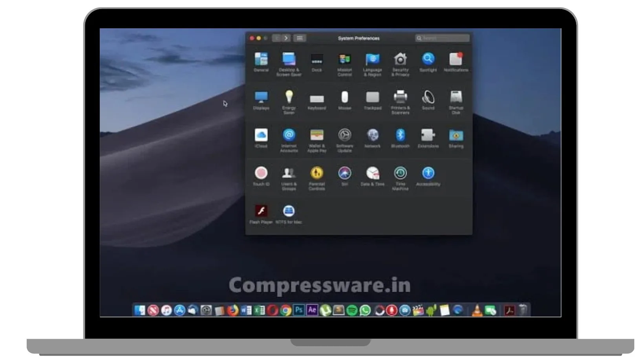Open the Trash in the Dock
Image resolution: width=644 pixels, height=363 pixels.
coord(523,310)
